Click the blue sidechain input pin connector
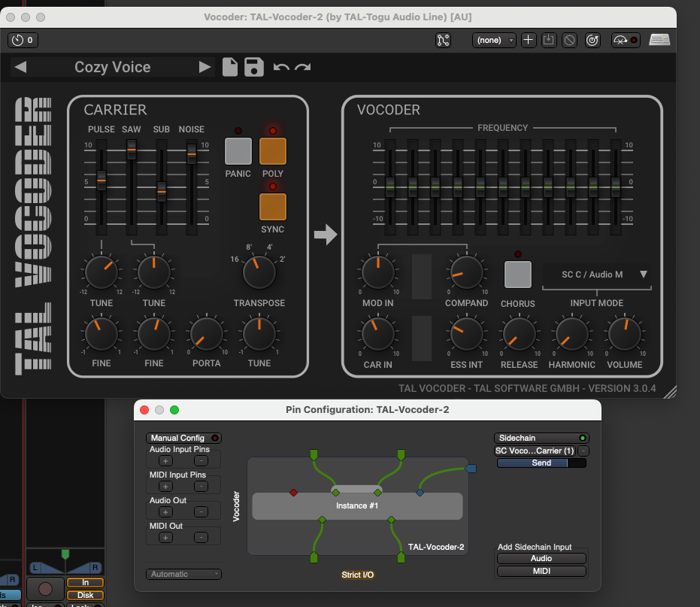Image resolution: width=700 pixels, height=607 pixels. [471, 469]
